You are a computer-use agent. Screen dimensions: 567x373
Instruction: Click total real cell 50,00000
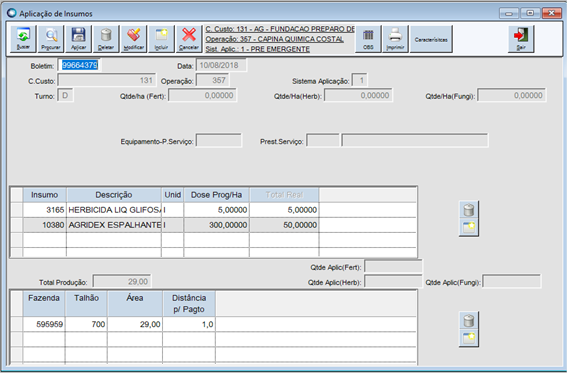click(284, 225)
